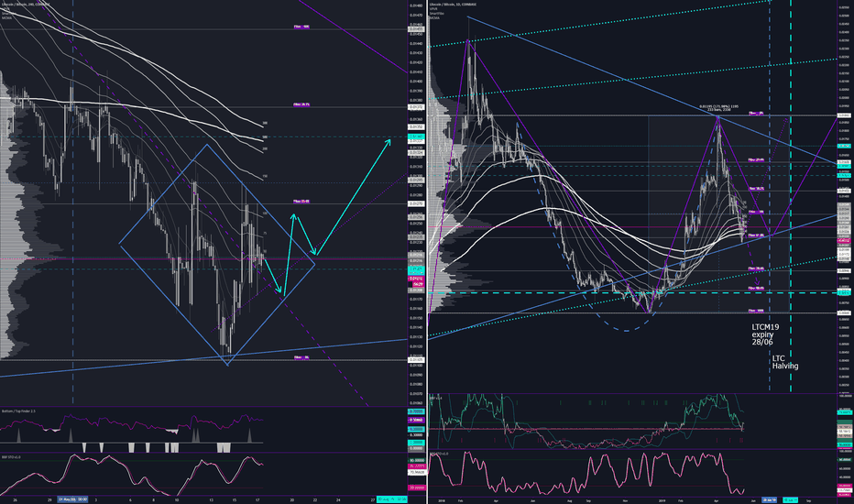The height and width of the screenshot is (504, 854).
Task: Select the bottom Fibo label near the 0.01105 level
Action: [x=301, y=357]
